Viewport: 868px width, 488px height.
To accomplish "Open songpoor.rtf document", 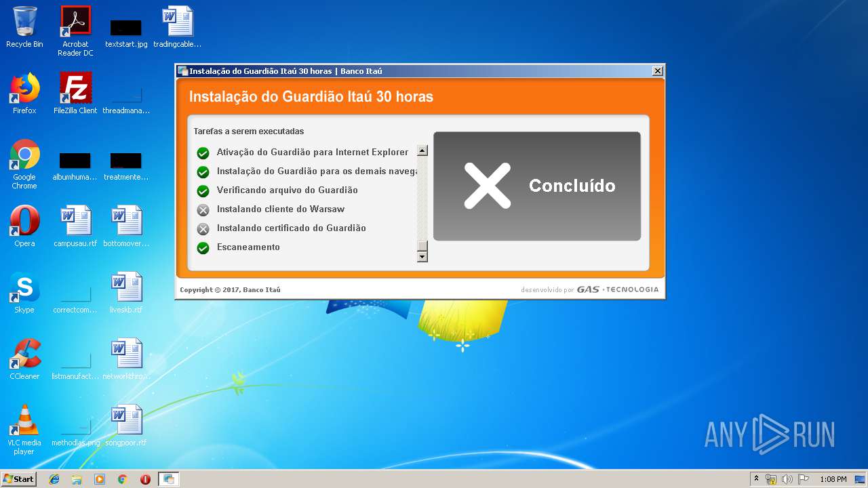I will pyautogui.click(x=126, y=426).
